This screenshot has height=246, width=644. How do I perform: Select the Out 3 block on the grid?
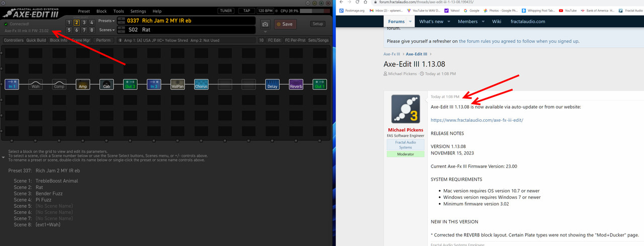pyautogui.click(x=130, y=85)
